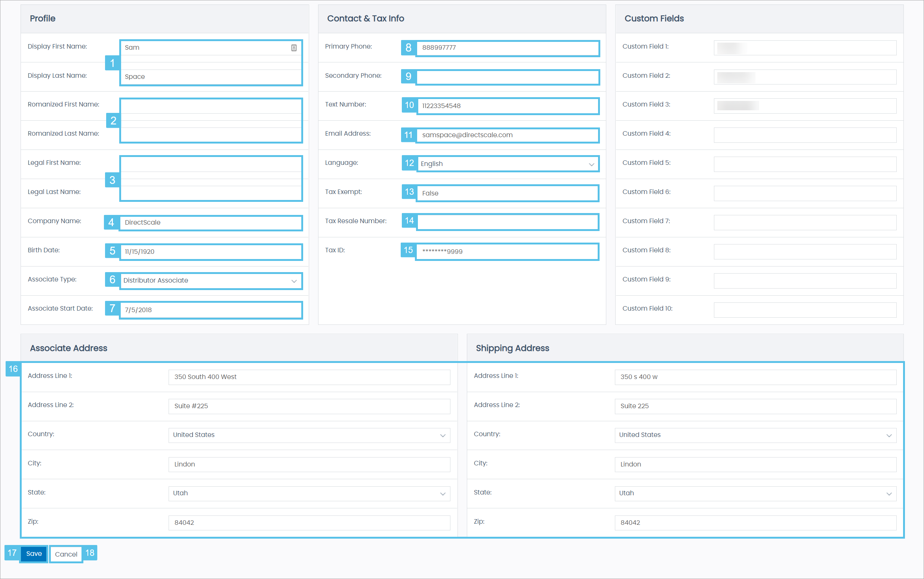924x579 pixels.
Task: Click into the Birth Date field
Action: [210, 252]
